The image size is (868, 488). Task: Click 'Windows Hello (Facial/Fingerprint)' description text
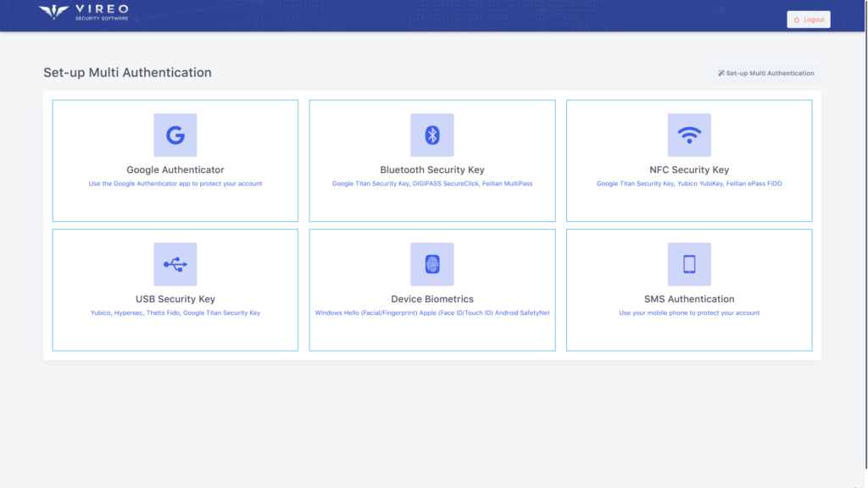pyautogui.click(x=431, y=313)
